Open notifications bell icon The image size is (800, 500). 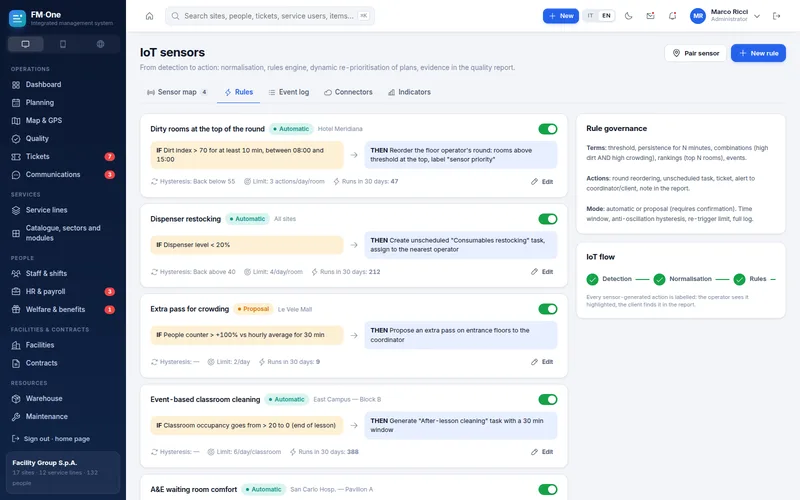pyautogui.click(x=672, y=16)
